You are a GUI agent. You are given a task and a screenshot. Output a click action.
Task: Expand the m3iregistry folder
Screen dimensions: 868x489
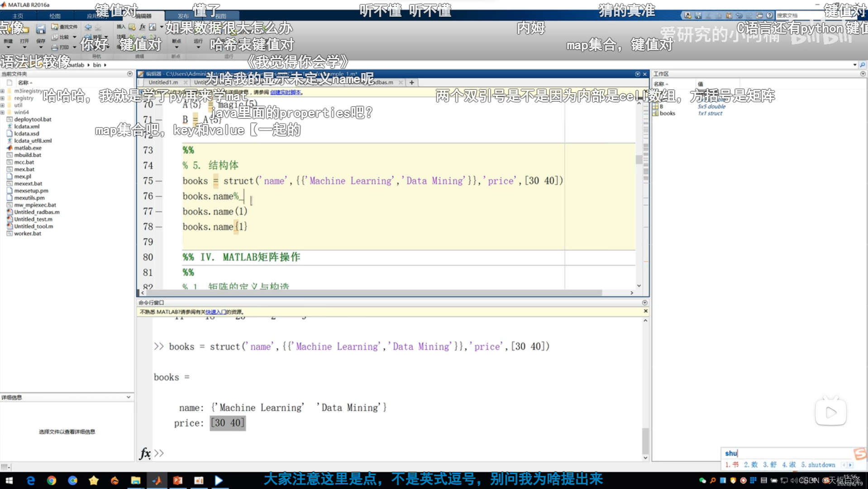click(3, 91)
